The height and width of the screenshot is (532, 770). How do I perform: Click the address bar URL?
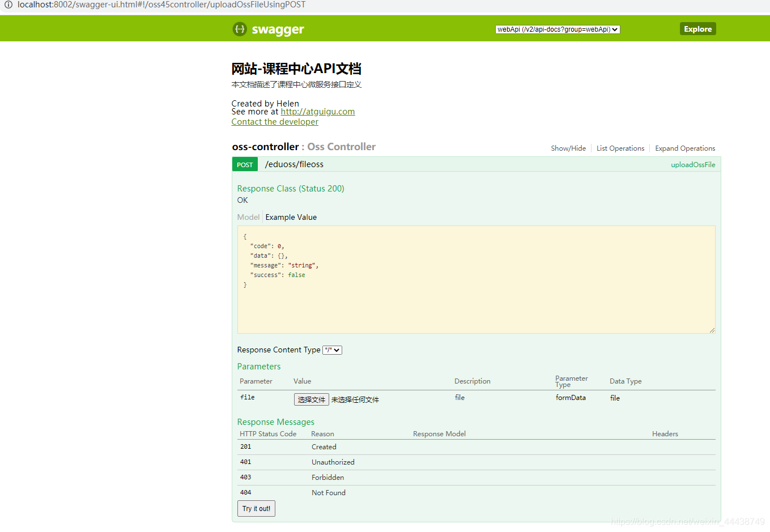tap(161, 5)
